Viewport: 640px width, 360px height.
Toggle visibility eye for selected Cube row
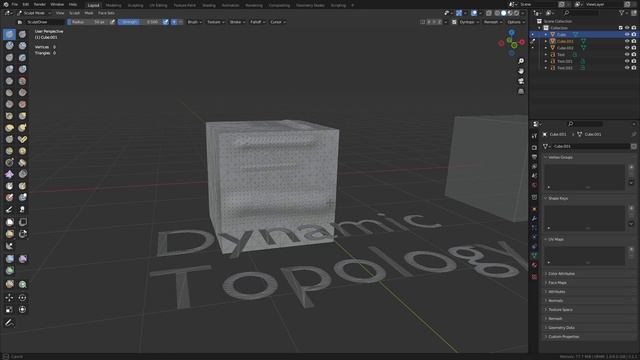click(x=627, y=34)
